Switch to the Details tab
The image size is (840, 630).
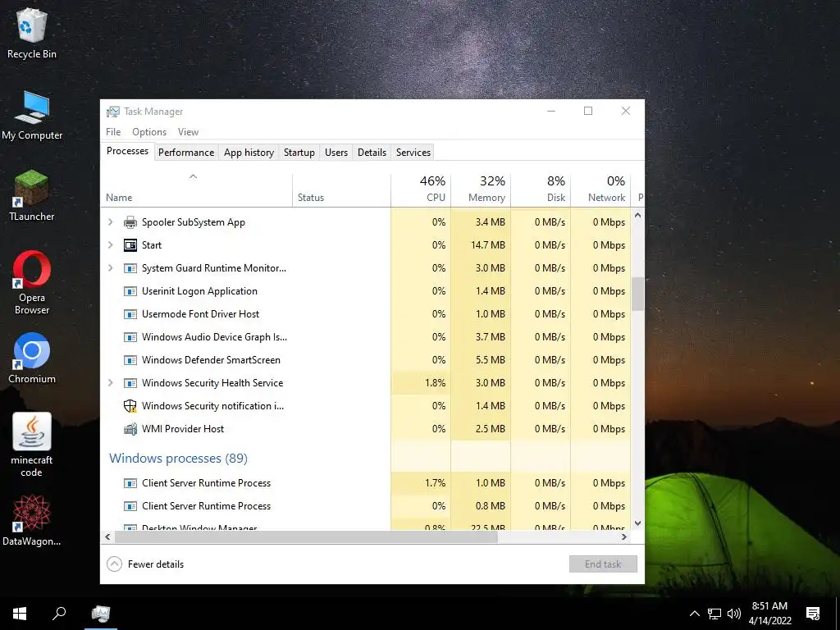tap(372, 152)
